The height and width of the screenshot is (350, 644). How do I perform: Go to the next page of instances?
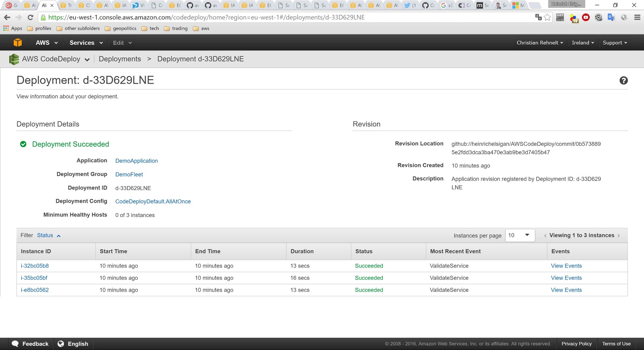point(619,236)
